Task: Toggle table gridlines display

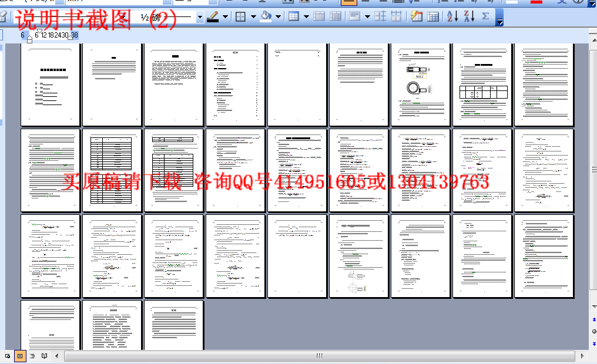Action: tap(433, 17)
